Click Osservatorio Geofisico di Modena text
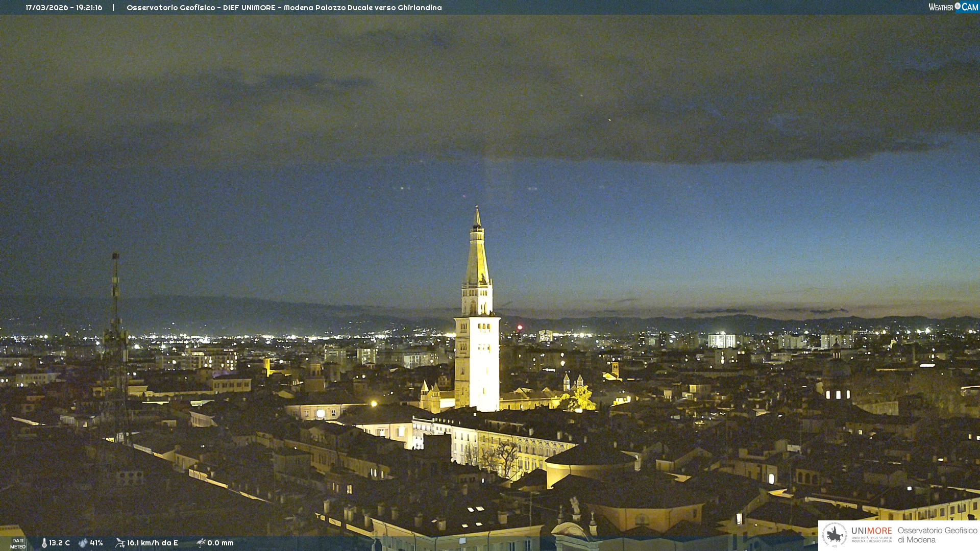Screen dimensions: 980x551 point(937,535)
